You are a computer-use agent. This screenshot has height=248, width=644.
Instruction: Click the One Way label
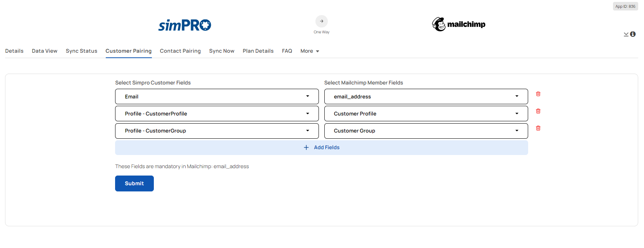322,32
